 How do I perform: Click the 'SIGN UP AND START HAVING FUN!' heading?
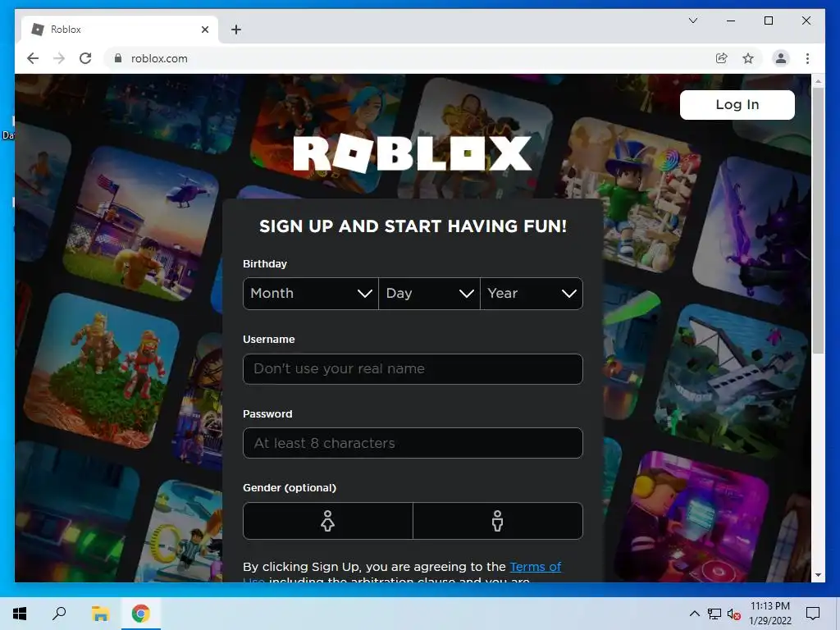click(413, 226)
